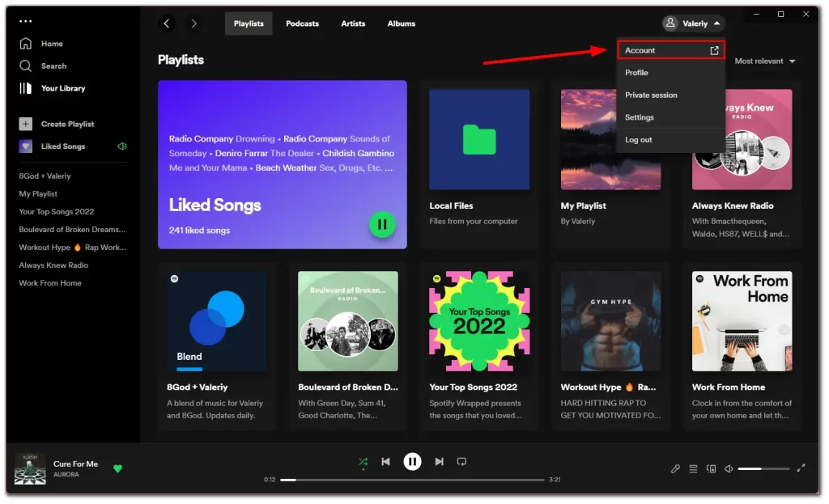Switch to the Podcasts tab

[x=303, y=23]
